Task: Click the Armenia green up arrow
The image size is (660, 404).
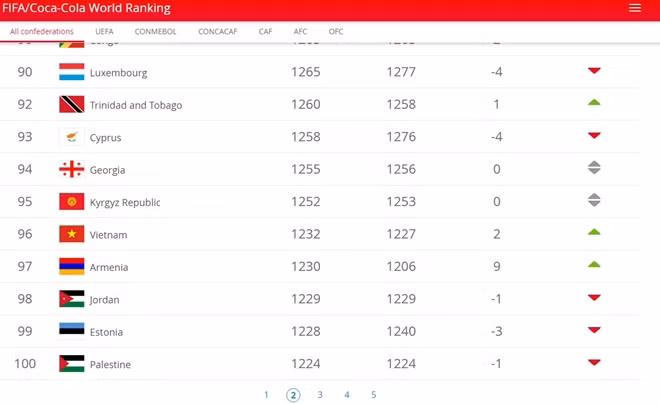Action: point(594,264)
